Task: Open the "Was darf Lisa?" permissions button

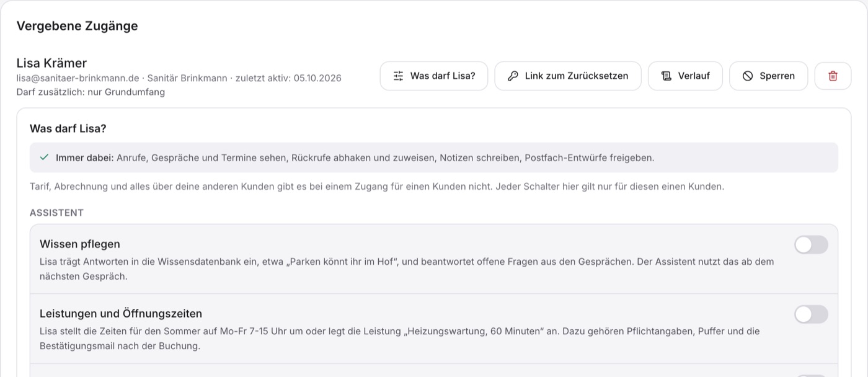Action: coord(434,76)
